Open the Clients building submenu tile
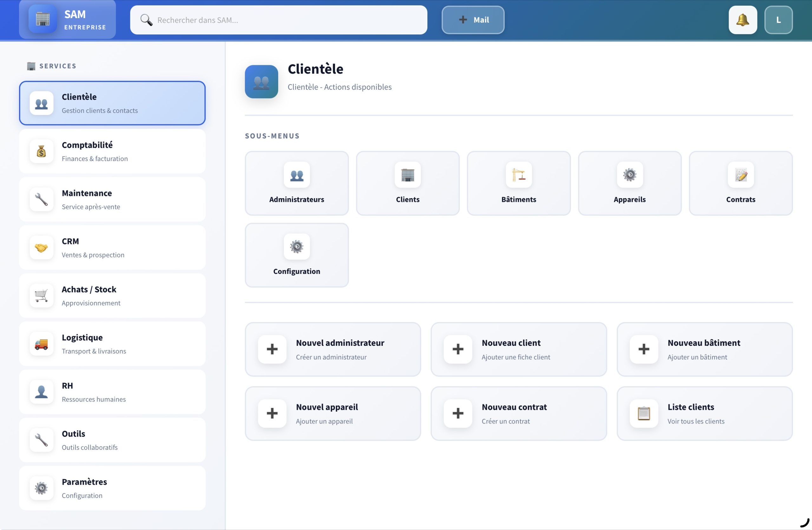The width and height of the screenshot is (812, 530). (x=407, y=183)
